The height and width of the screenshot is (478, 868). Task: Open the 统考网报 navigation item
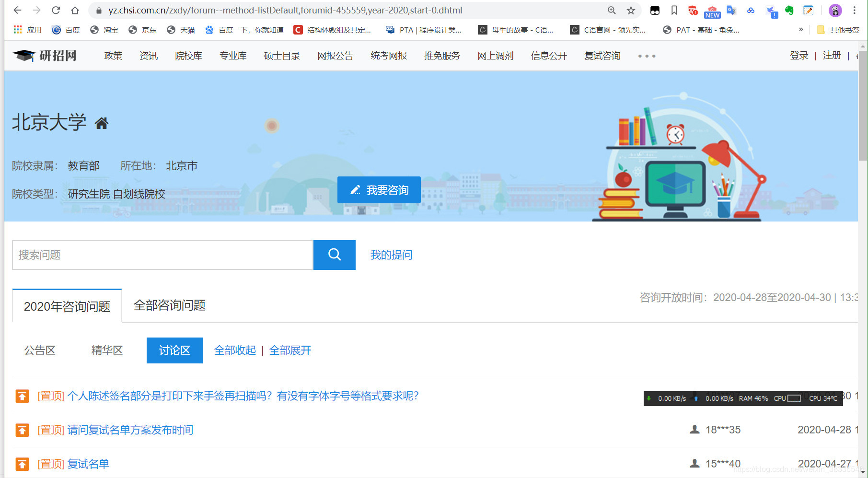[389, 56]
